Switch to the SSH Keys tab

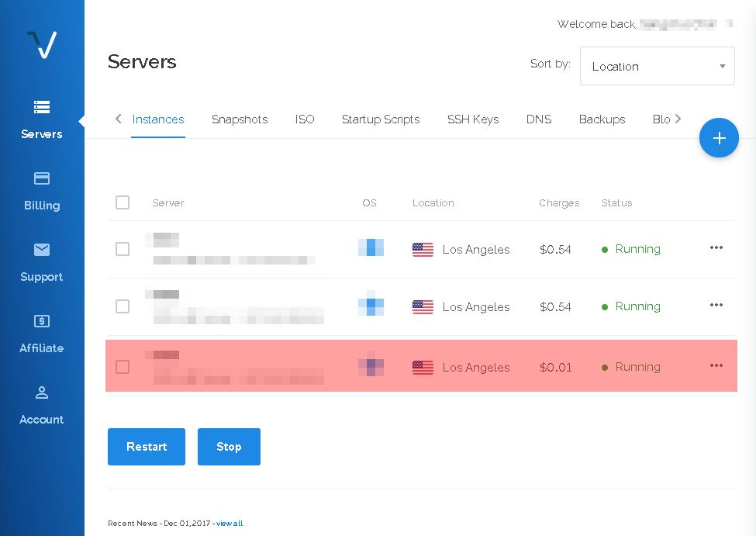472,119
